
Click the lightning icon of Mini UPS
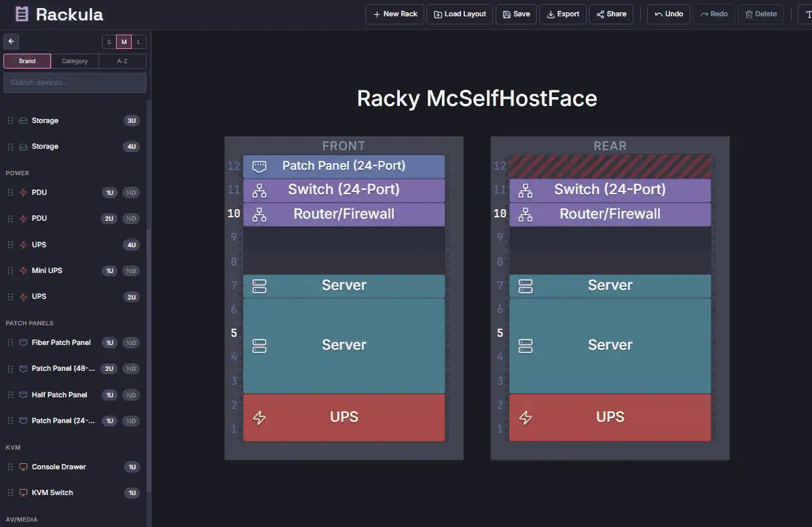[x=23, y=270]
